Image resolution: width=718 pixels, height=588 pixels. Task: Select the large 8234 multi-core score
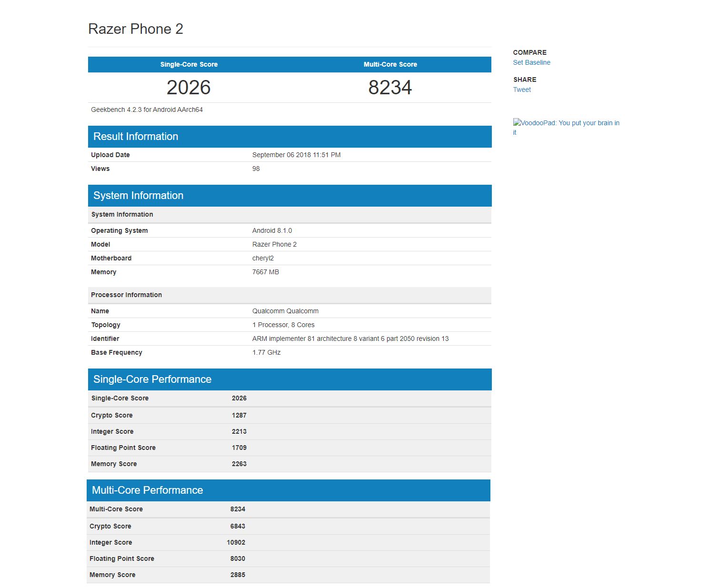point(390,88)
